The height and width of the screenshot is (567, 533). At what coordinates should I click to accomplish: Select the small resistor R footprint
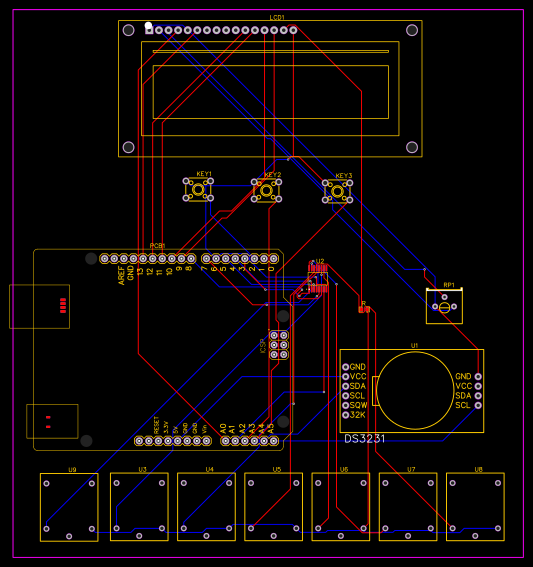point(364,309)
